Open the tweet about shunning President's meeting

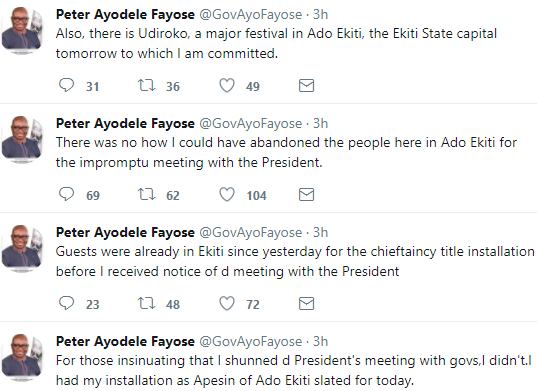(294, 370)
